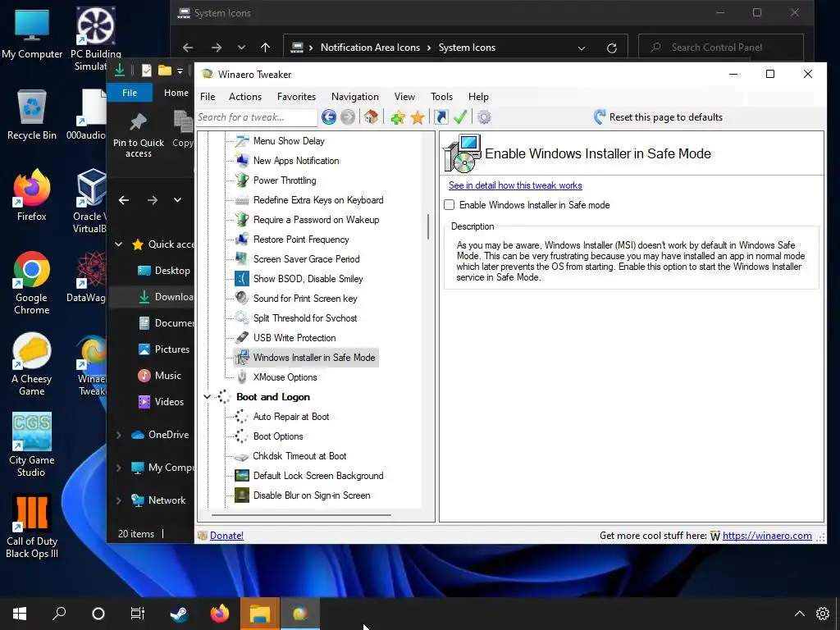Visit the https://winaero.com link
This screenshot has width=840, height=630.
pos(767,535)
